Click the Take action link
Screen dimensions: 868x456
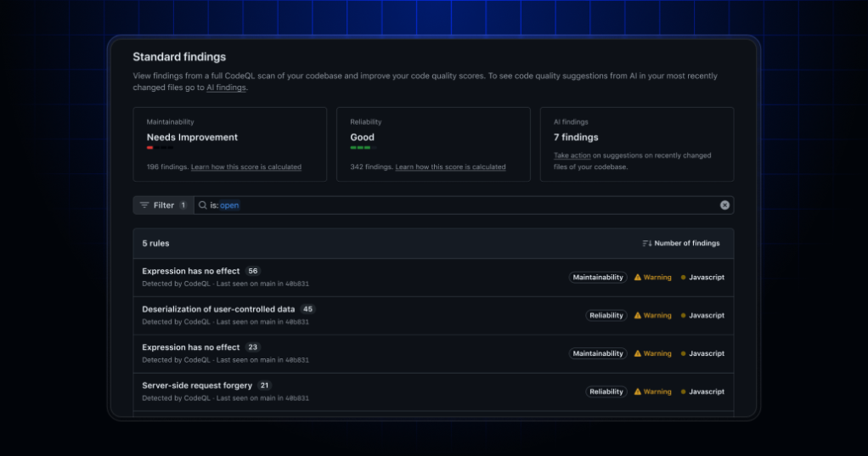[x=572, y=155]
